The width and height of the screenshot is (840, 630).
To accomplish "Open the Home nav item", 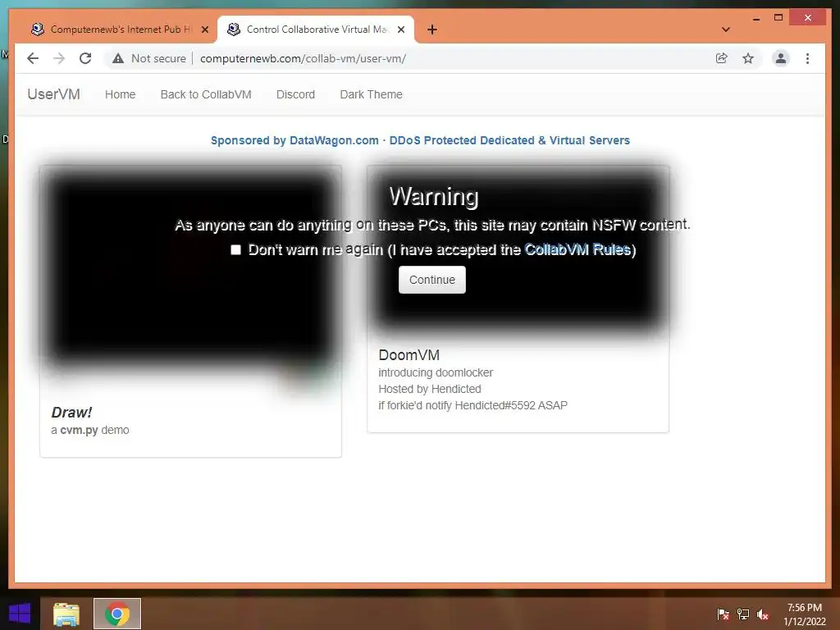I will click(x=120, y=94).
